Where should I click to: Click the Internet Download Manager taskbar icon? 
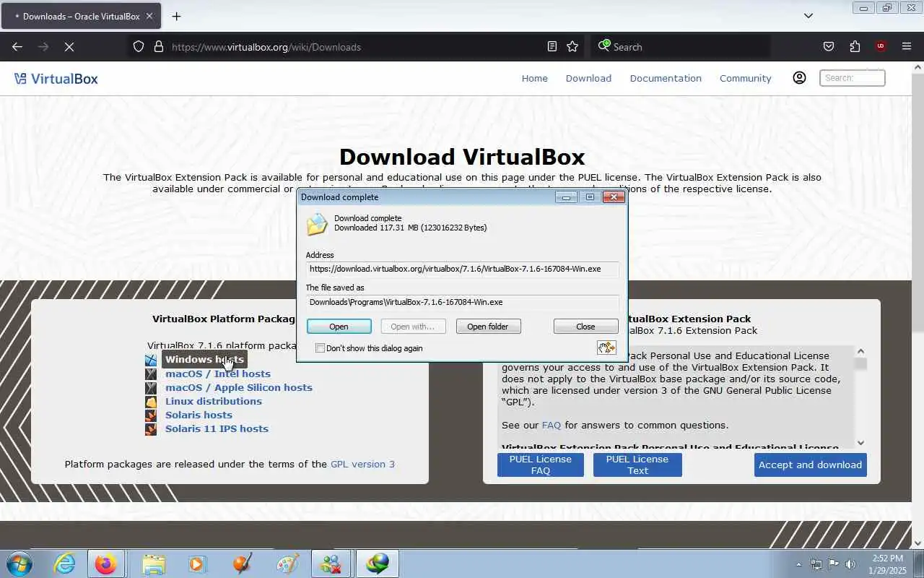(x=377, y=564)
